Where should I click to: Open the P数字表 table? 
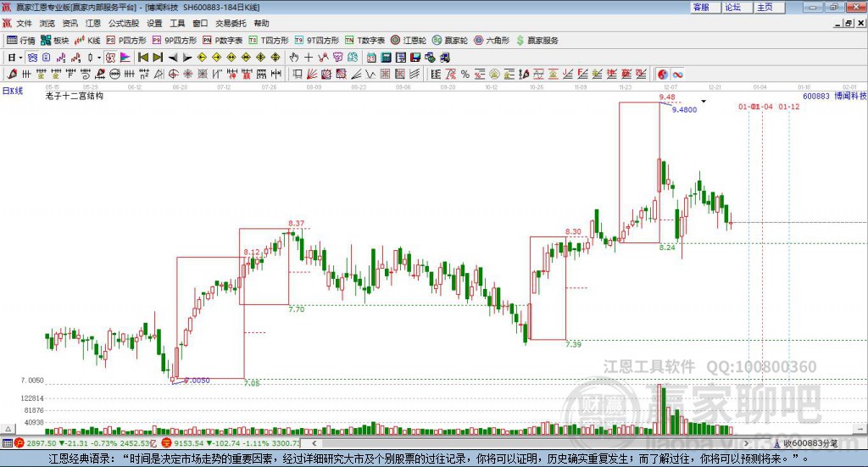click(223, 41)
